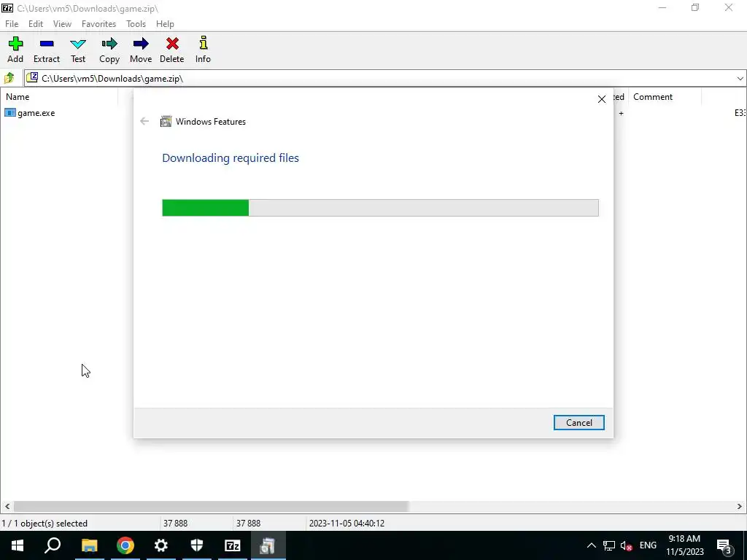Open the View menu
The image size is (747, 560).
click(62, 24)
